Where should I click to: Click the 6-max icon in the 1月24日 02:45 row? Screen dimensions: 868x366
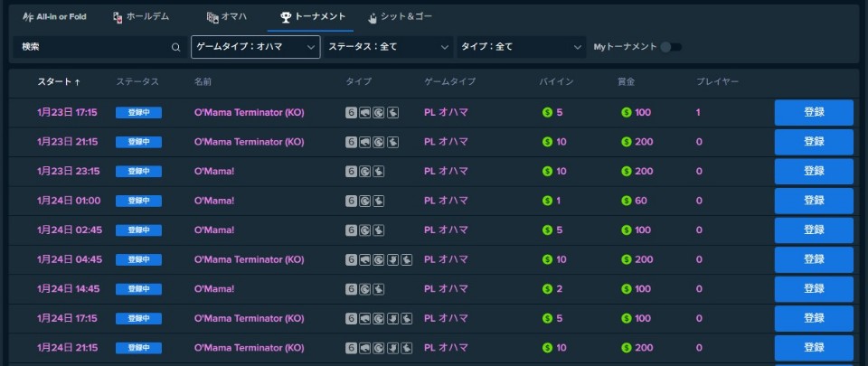point(351,230)
